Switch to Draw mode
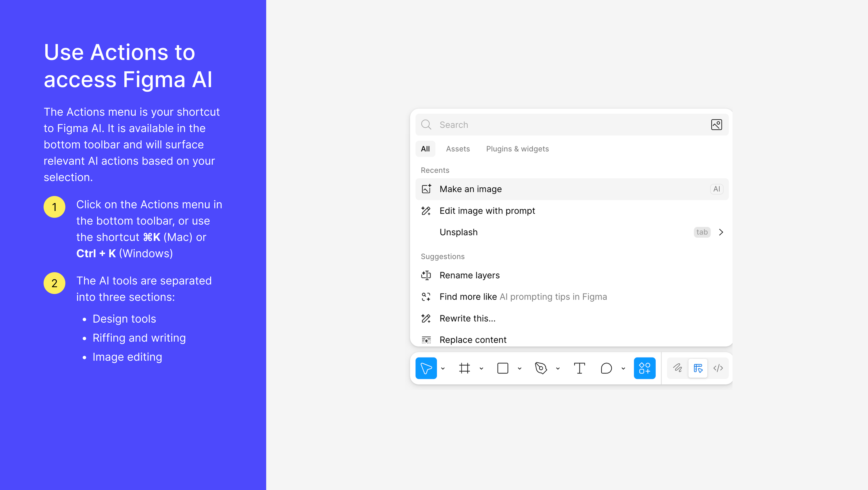The height and width of the screenshot is (490, 868). (677, 368)
